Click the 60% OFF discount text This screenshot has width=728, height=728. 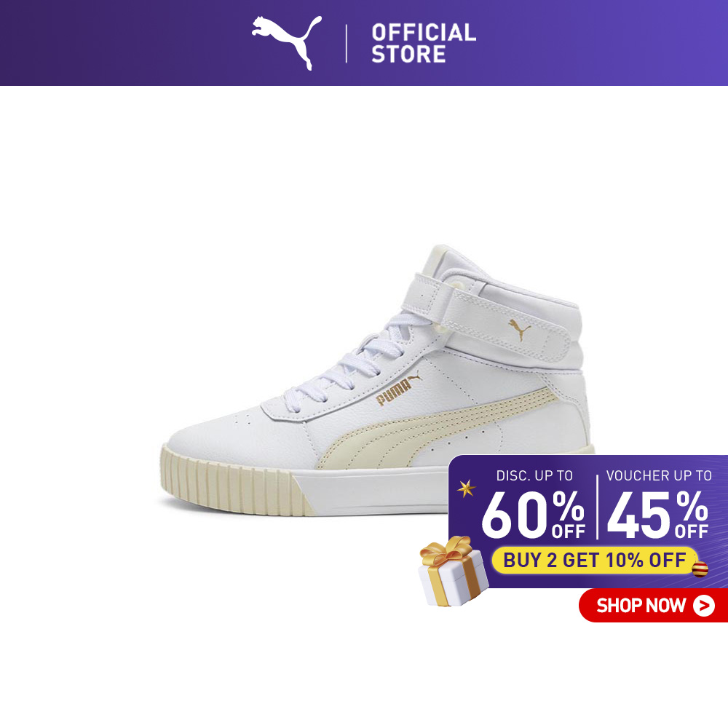click(533, 515)
